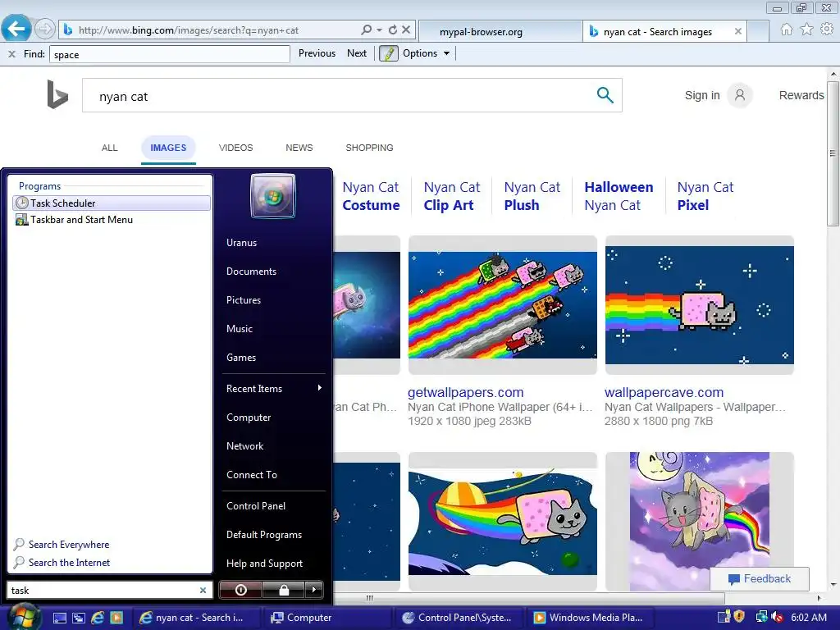Close the Find bar
This screenshot has height=630, width=840.
(x=11, y=54)
